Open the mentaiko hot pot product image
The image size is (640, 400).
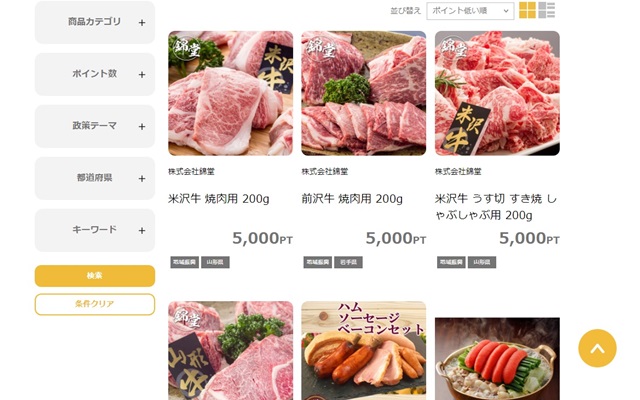click(497, 359)
